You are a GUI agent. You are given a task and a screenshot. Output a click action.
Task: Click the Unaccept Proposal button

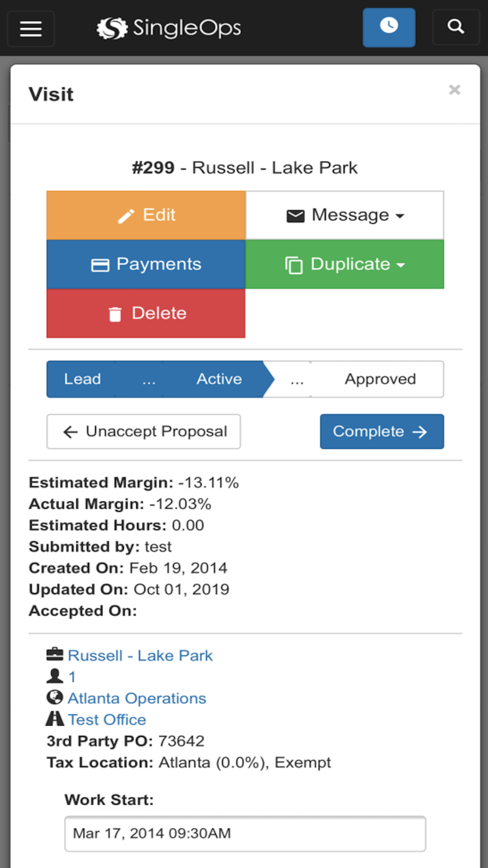tap(143, 431)
